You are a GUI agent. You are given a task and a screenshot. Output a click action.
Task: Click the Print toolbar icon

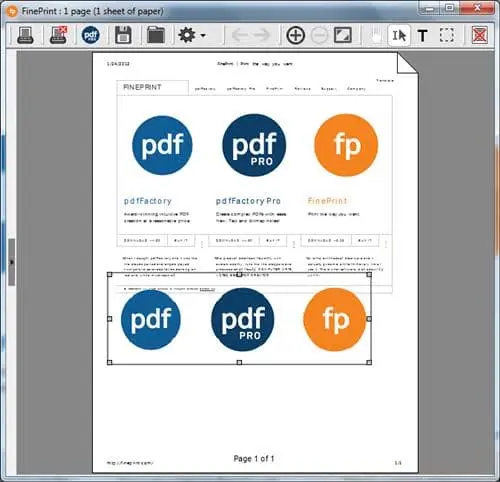(25, 35)
